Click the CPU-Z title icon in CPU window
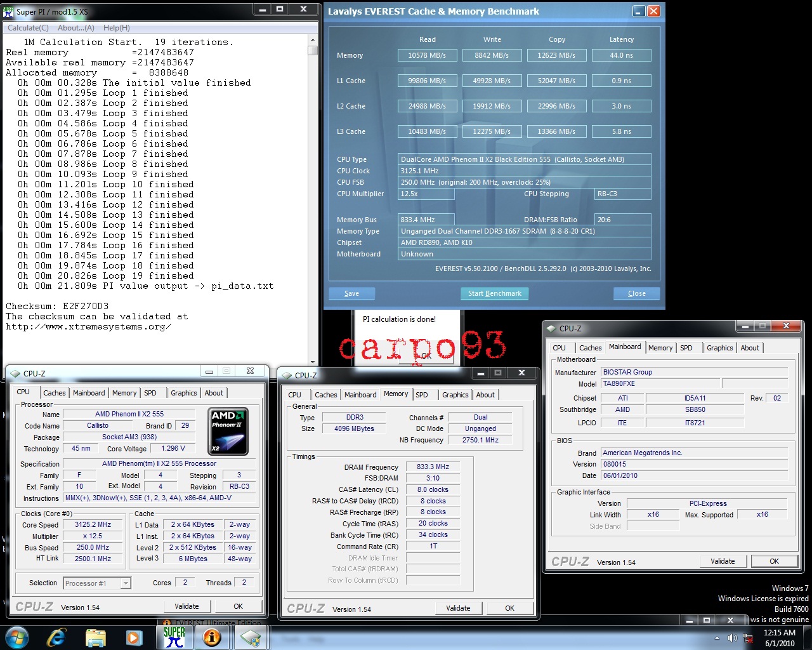Viewport: 812px width, 650px height. [15, 373]
